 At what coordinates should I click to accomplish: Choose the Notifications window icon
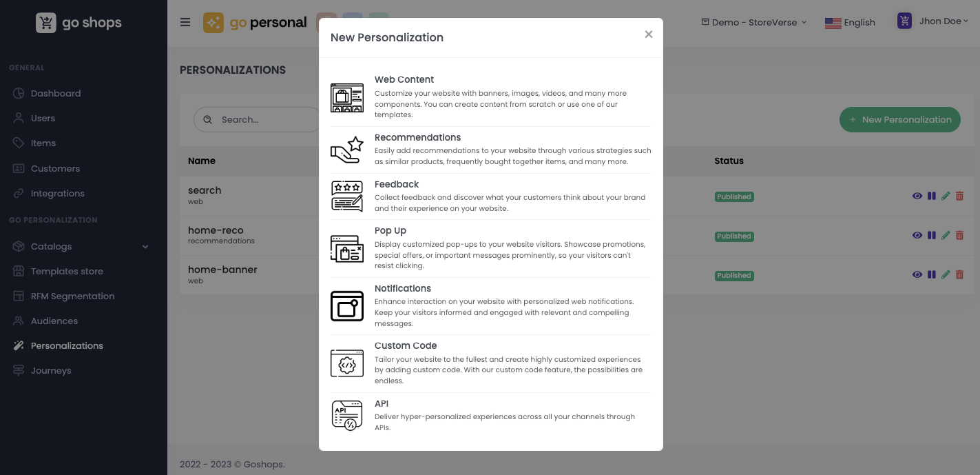click(x=346, y=306)
